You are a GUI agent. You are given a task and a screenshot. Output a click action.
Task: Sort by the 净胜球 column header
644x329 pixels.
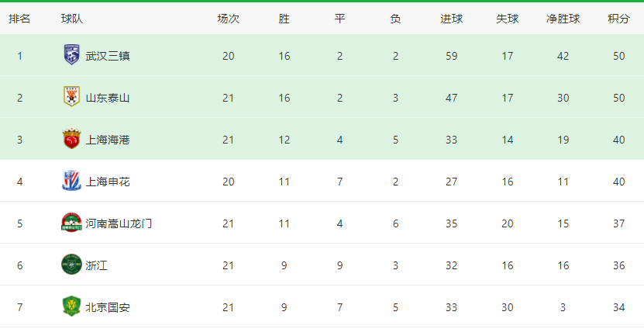[563, 19]
